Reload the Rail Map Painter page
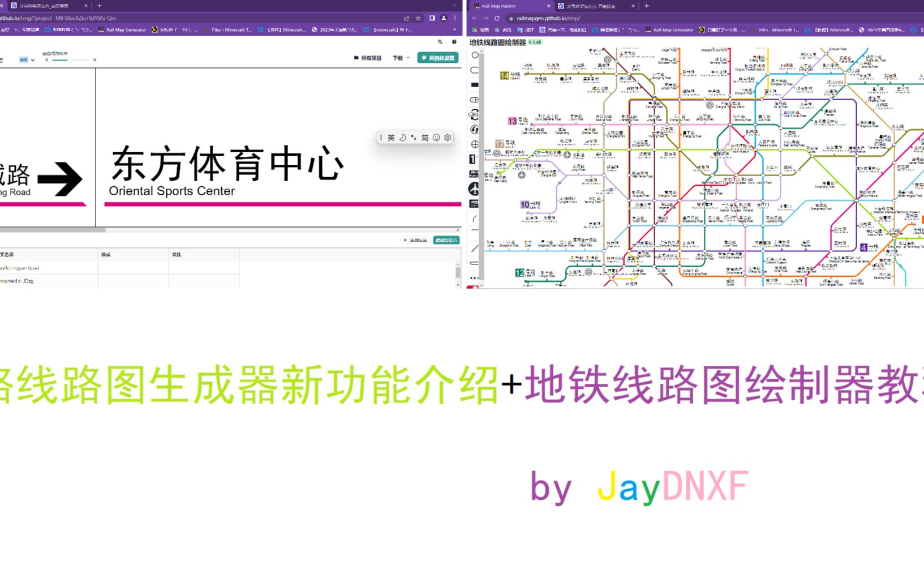924x578 pixels. pos(497,18)
